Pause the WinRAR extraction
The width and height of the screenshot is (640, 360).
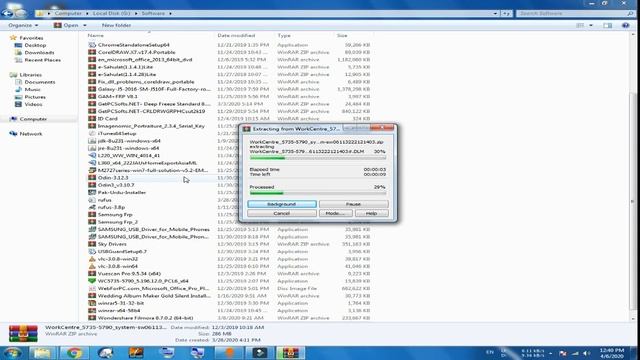[353, 204]
